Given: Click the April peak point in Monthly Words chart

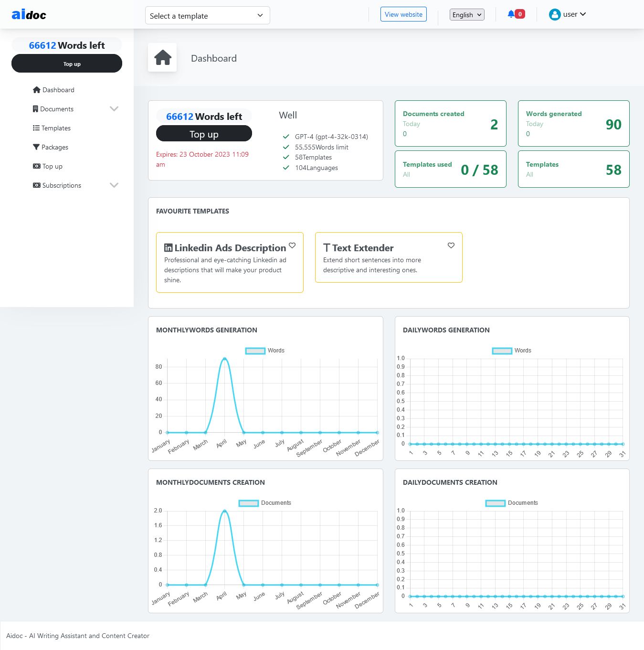Looking at the screenshot, I should (225, 359).
